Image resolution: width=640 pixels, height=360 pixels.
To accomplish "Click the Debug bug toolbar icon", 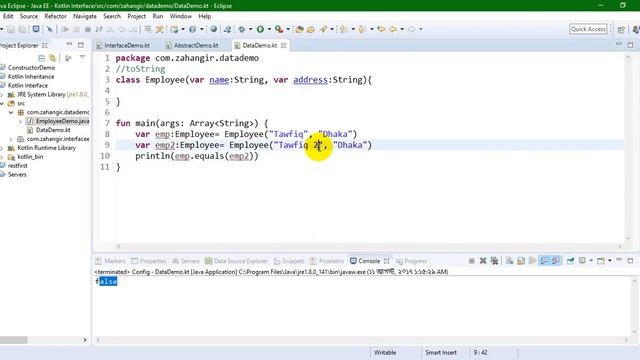I will [242, 29].
